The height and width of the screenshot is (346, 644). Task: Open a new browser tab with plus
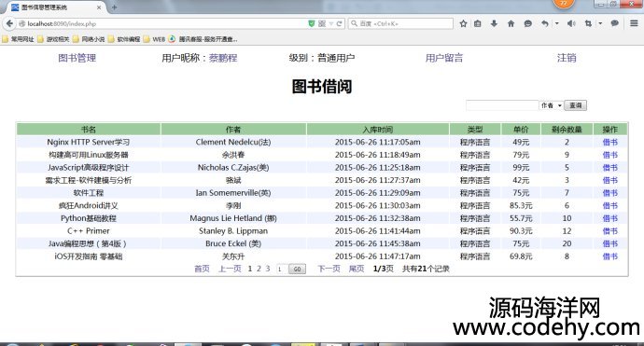(x=114, y=7)
